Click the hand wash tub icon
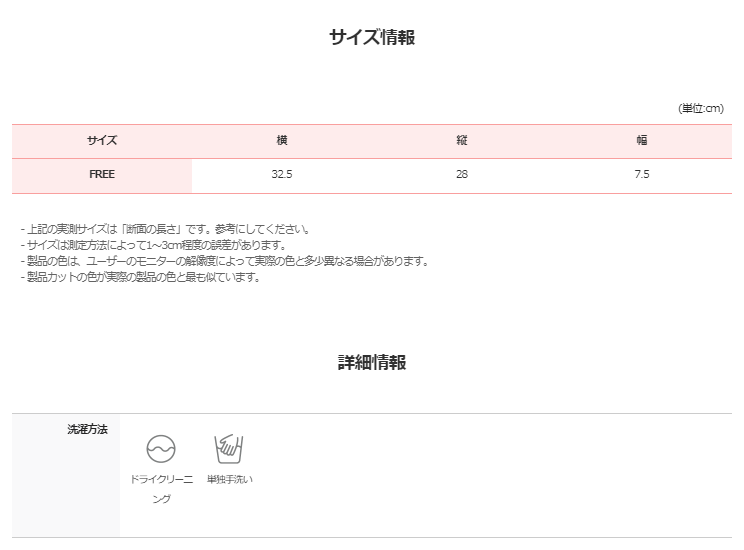This screenshot has height=550, width=744. (x=229, y=448)
